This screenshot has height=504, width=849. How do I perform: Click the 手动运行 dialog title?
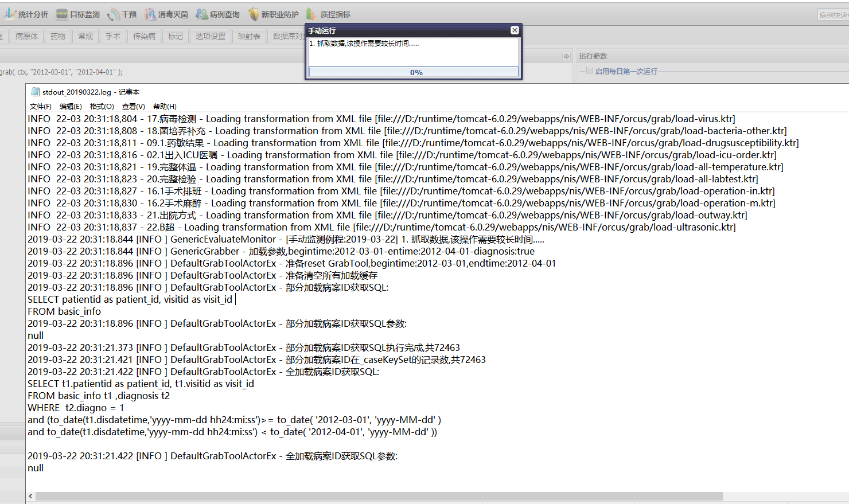coord(322,30)
